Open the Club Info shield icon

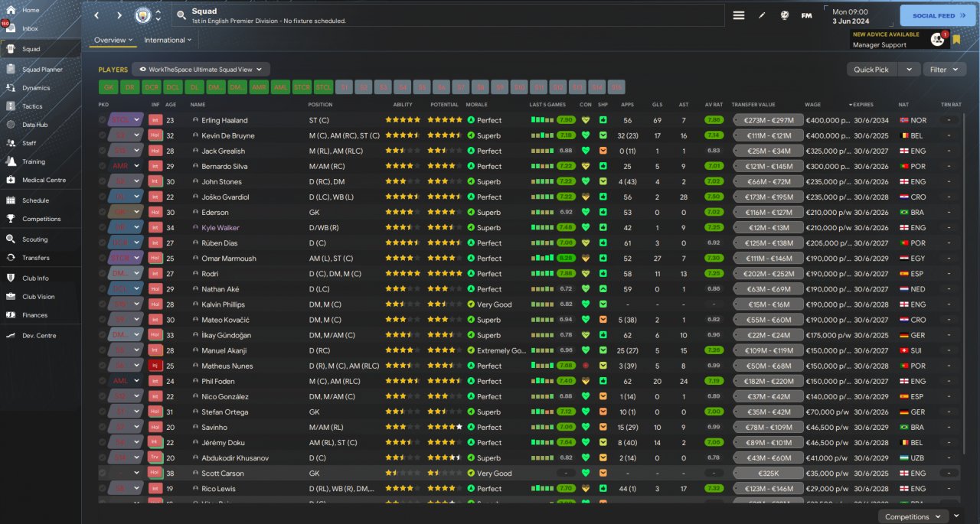point(11,278)
